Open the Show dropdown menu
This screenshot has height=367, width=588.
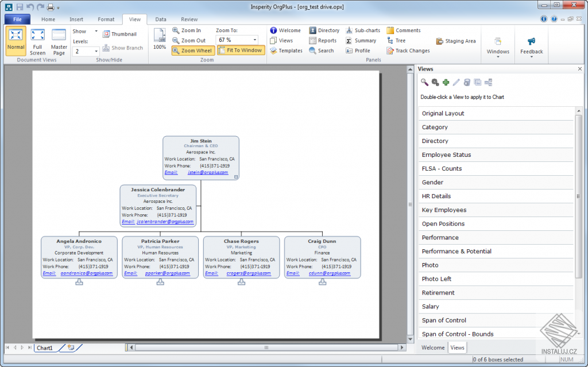(x=85, y=31)
